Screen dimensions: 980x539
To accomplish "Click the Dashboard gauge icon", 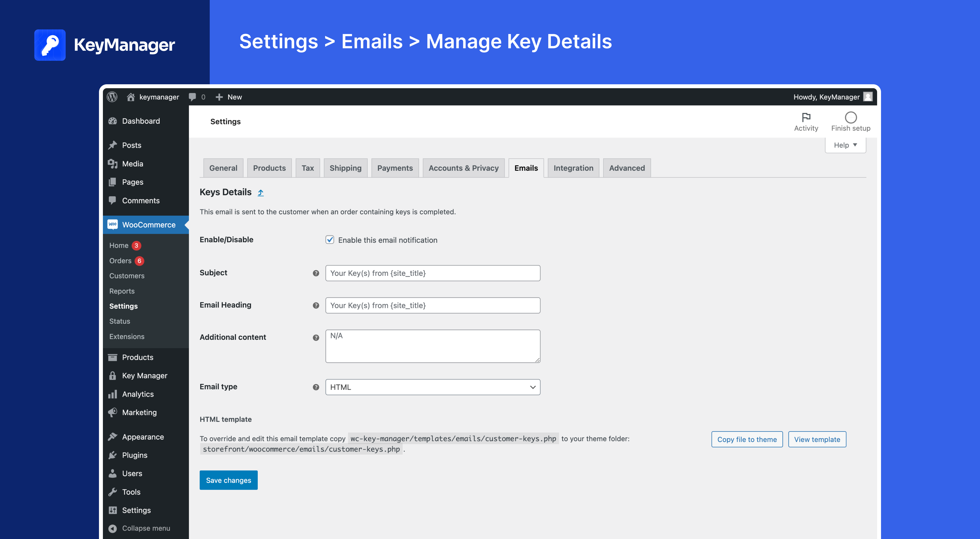I will 113,121.
